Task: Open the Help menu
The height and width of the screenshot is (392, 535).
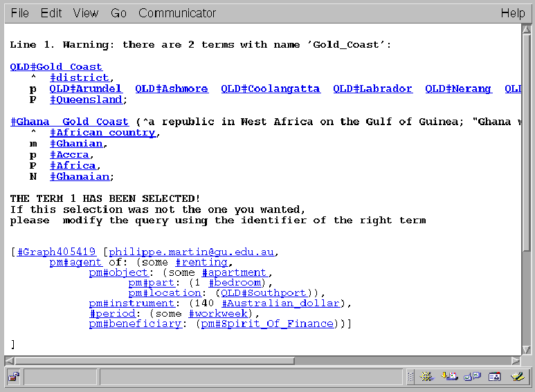Action: pos(513,13)
